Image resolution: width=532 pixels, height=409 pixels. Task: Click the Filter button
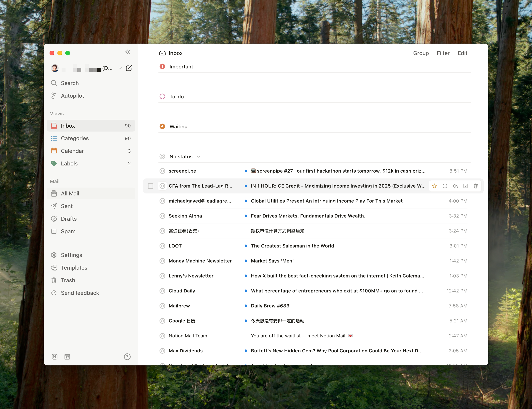click(x=443, y=53)
